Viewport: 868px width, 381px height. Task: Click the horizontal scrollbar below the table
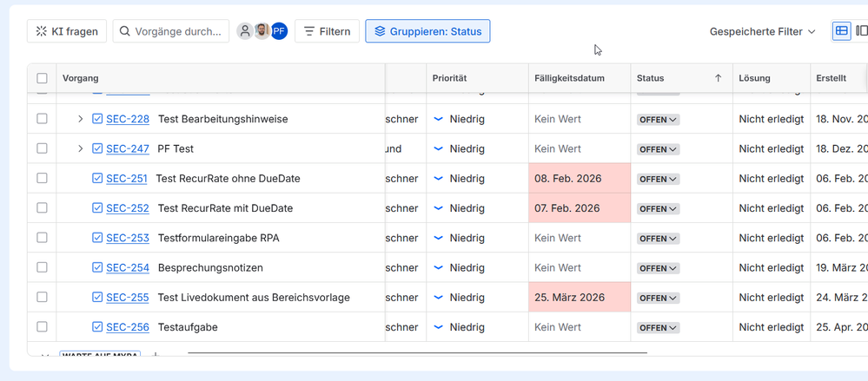tap(417, 352)
